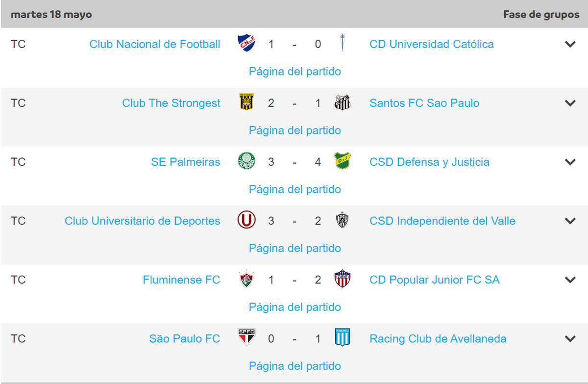Screen dimensions: 588x384
Task: Open Página del partido for São Paulo match
Action: coord(295,366)
